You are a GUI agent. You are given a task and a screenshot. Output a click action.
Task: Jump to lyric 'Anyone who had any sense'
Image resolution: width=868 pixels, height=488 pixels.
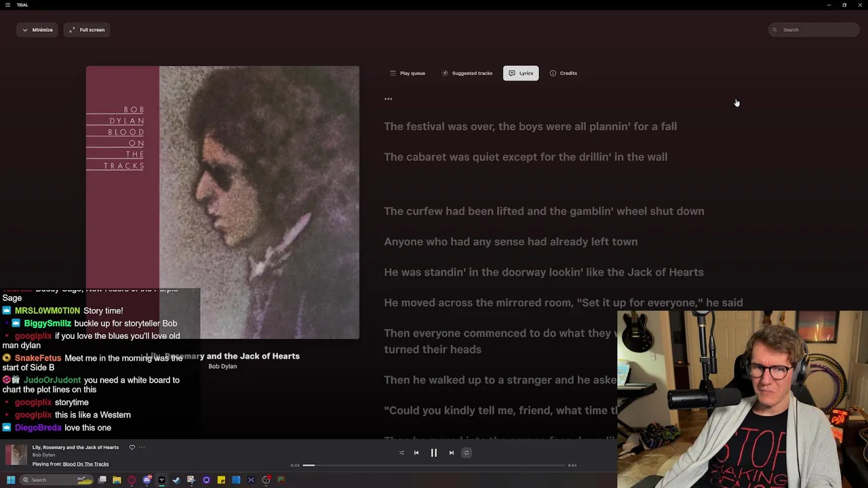pyautogui.click(x=511, y=242)
